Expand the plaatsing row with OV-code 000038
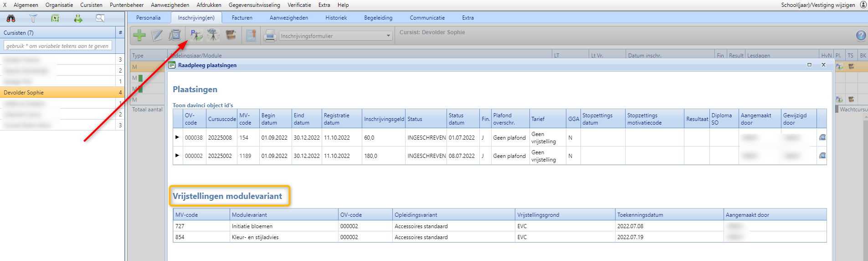Viewport: 868px width, 261px height. (177, 137)
